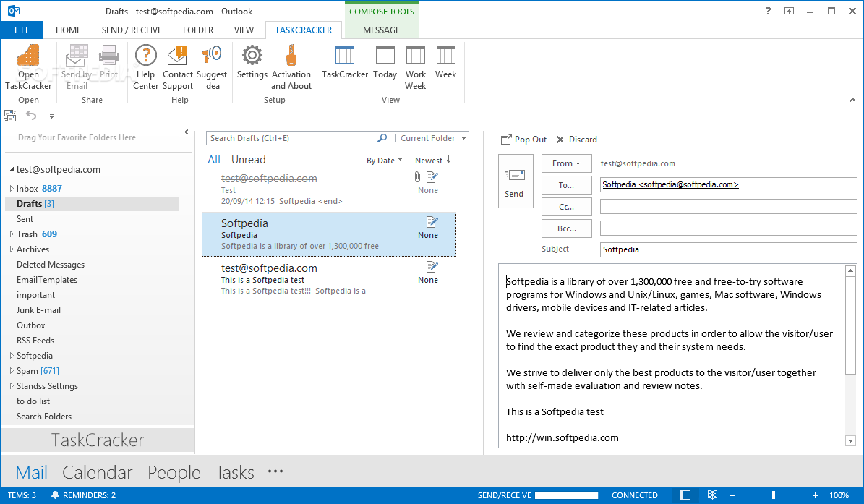Click the Search Drafts field
Image resolution: width=864 pixels, height=504 pixels.
pyautogui.click(x=292, y=138)
